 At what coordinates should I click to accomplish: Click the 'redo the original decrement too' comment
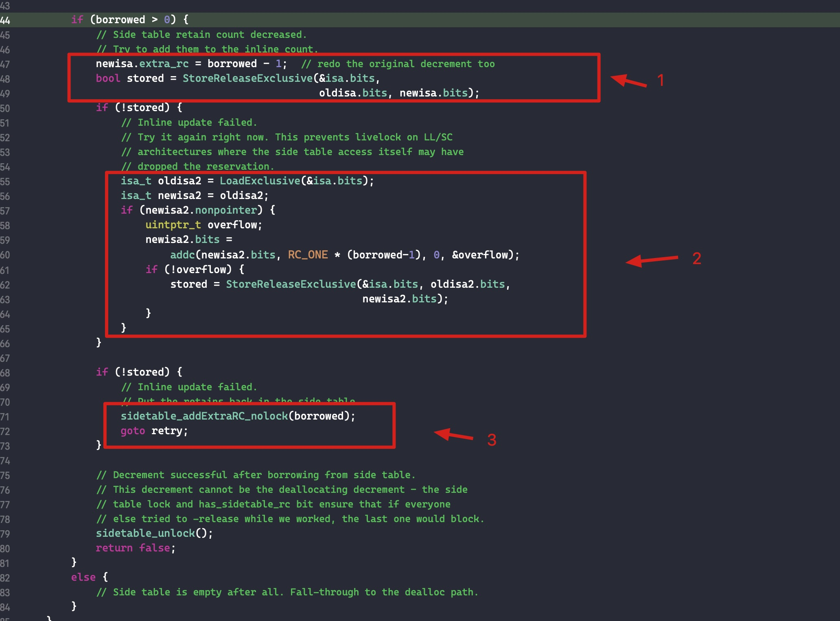398,64
